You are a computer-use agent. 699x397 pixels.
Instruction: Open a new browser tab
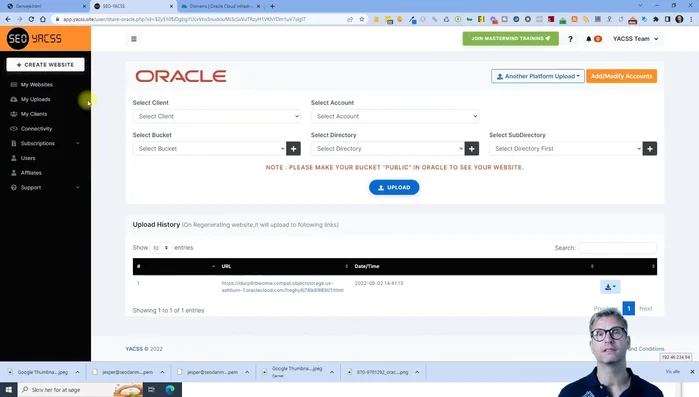[x=272, y=6]
